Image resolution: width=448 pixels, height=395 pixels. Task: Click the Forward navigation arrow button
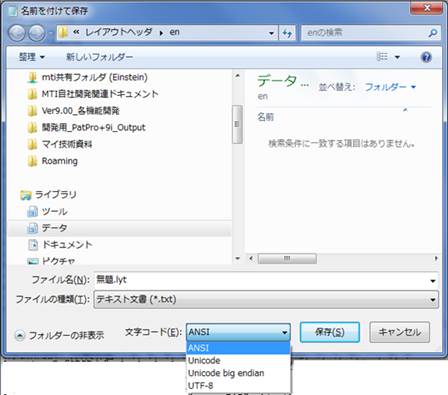(x=37, y=33)
